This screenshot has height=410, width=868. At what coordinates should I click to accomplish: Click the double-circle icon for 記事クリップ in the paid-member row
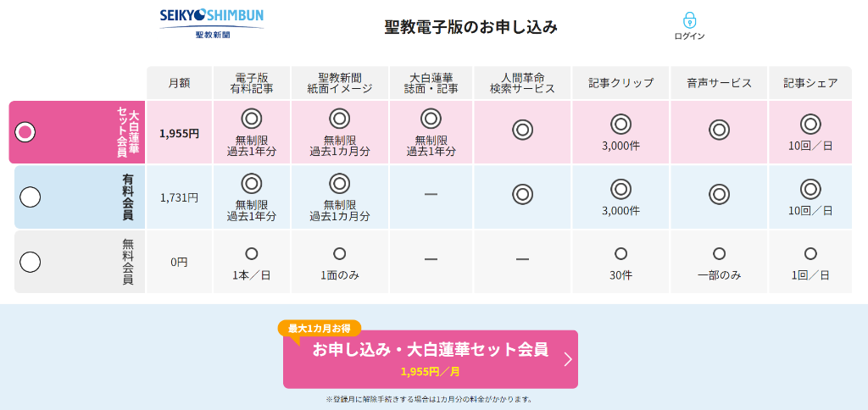(620, 189)
